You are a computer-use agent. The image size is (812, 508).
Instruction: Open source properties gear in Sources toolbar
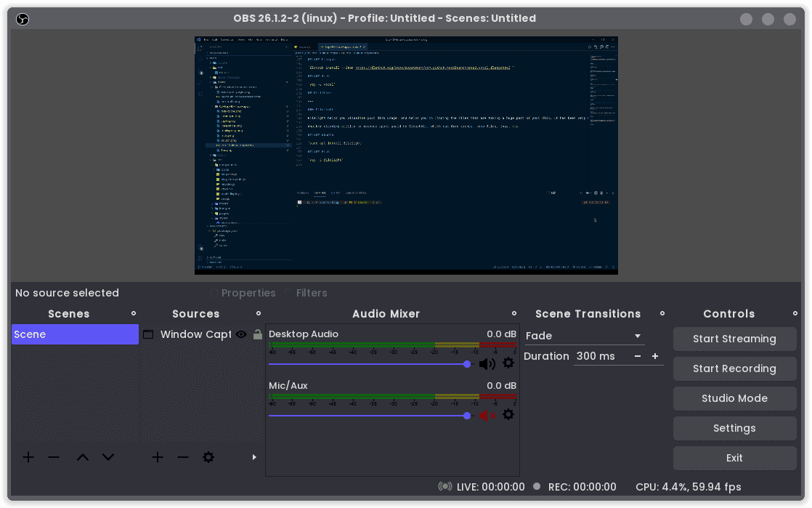tap(208, 457)
